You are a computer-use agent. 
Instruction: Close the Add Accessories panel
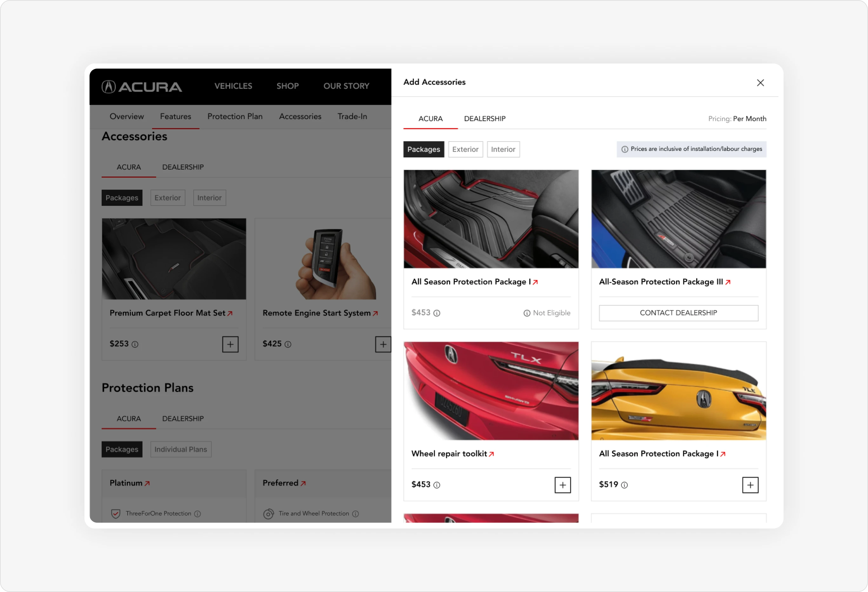760,83
